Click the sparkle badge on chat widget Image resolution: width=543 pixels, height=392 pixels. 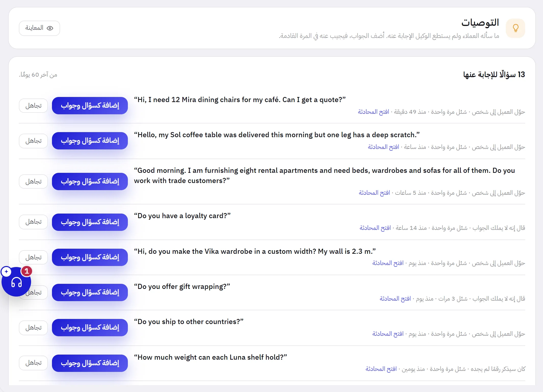click(x=6, y=272)
